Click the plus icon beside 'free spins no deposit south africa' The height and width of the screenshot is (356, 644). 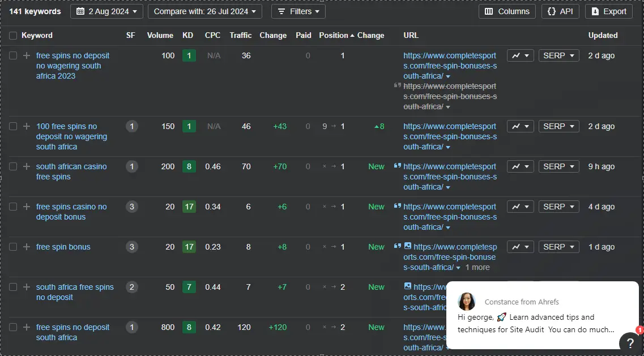[x=27, y=327]
